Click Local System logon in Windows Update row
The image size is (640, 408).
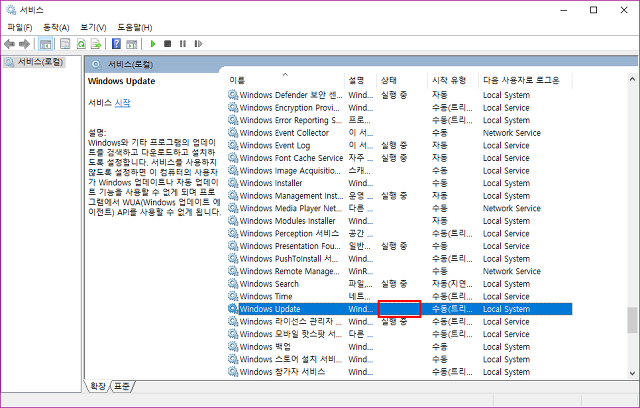[506, 309]
